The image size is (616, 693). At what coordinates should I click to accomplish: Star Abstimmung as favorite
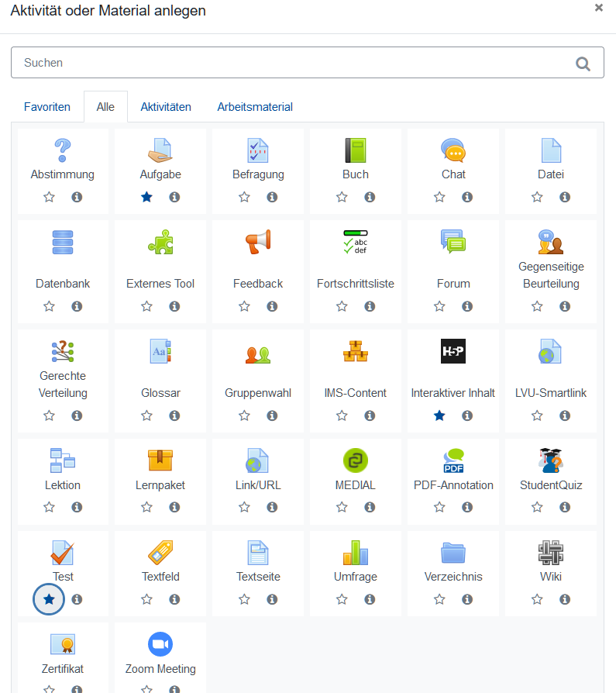pos(49,197)
